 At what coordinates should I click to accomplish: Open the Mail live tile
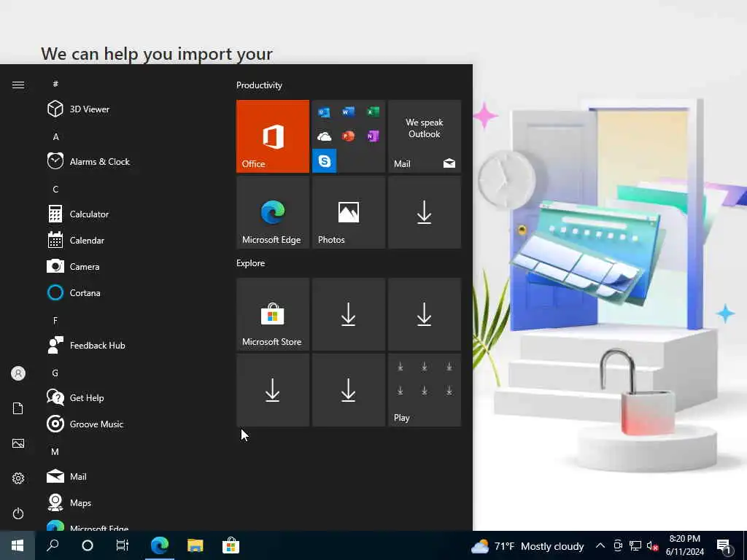[x=425, y=136]
